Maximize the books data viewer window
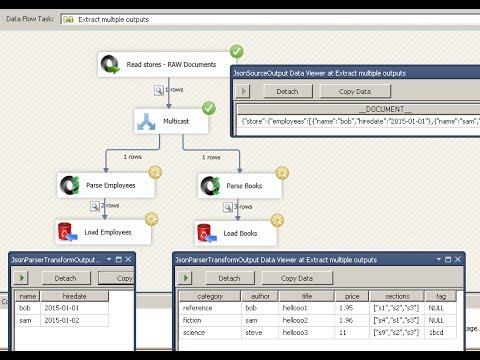 [x=448, y=259]
